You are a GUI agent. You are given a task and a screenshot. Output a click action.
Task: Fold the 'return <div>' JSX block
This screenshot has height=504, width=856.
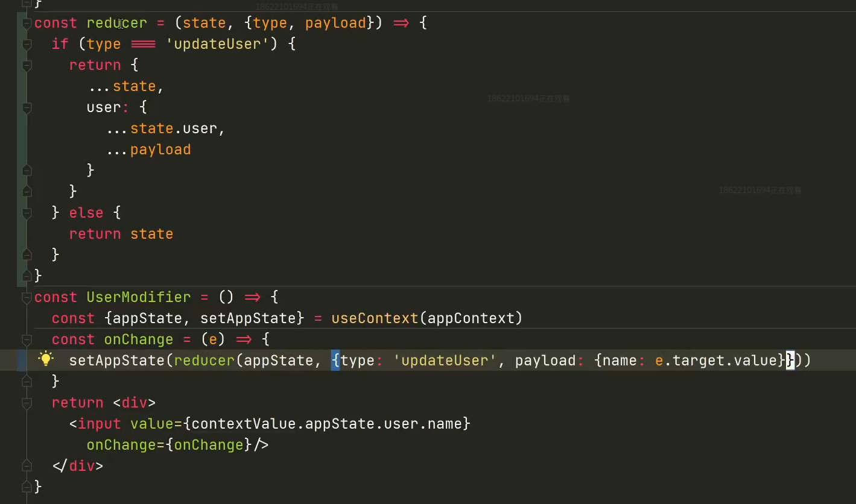pos(27,403)
